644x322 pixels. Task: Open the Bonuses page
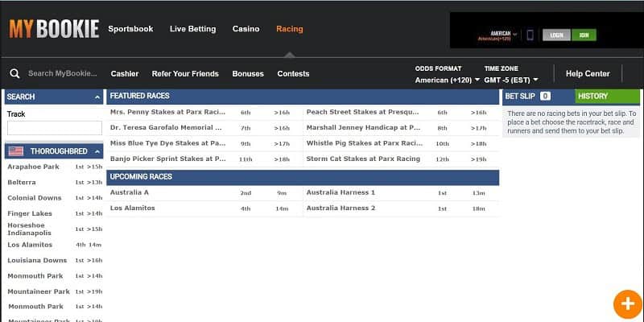click(248, 74)
